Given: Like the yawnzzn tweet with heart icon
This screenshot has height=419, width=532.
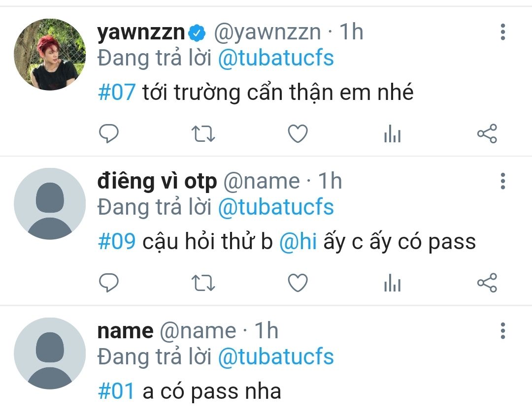Looking at the screenshot, I should pos(298,133).
